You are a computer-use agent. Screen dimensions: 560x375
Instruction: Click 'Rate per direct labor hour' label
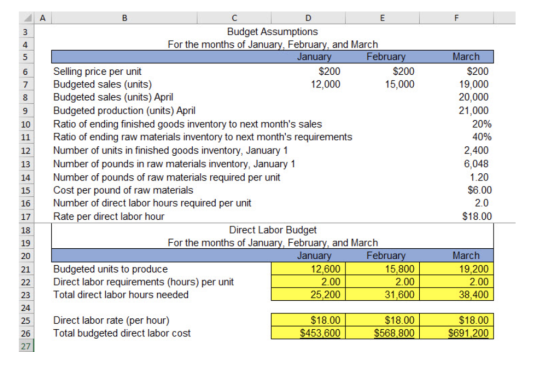[109, 216]
